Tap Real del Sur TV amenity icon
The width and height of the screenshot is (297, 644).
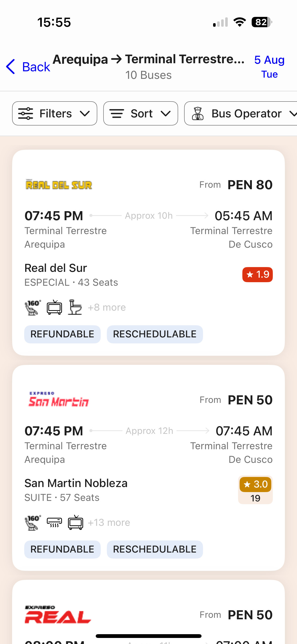pos(54,307)
